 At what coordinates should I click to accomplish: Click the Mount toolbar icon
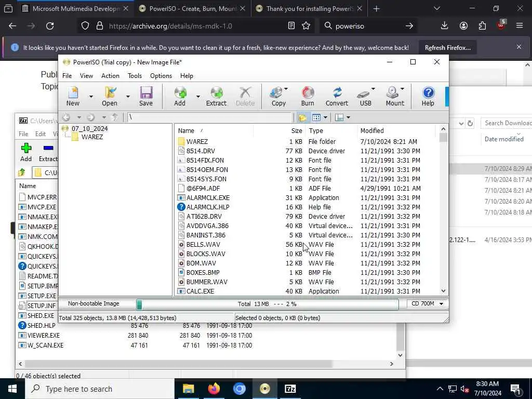[395, 96]
